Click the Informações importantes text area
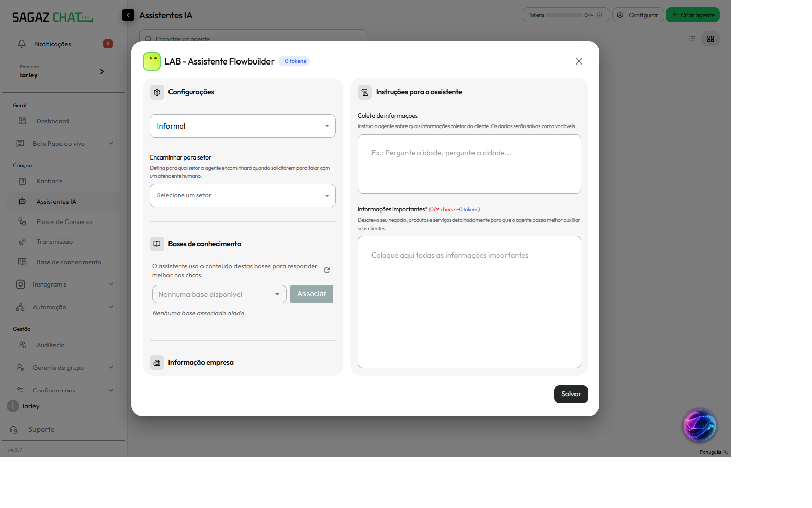This screenshot has width=812, height=508. pyautogui.click(x=469, y=302)
